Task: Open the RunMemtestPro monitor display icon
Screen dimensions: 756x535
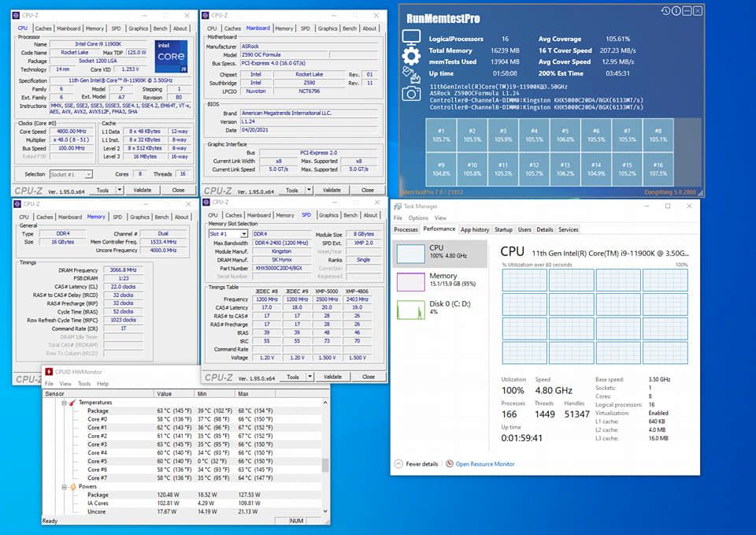Action: (411, 37)
